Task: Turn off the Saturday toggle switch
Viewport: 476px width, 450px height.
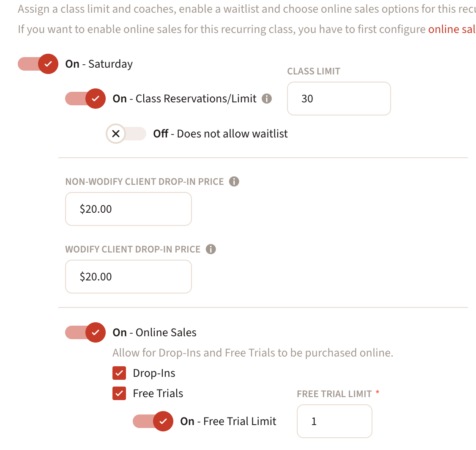Action: 38,64
